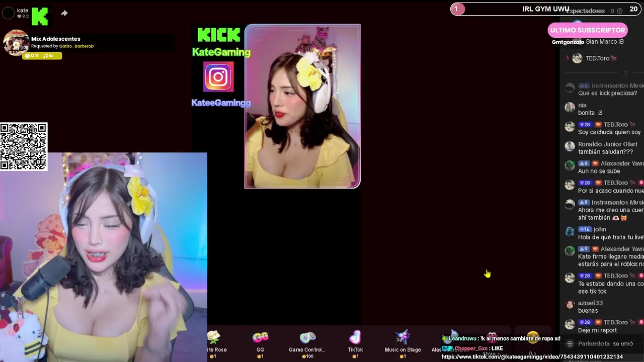Click the ULTIMO SUBSCRIPTOR pink badge
Image resolution: width=644 pixels, height=362 pixels.
[x=588, y=30]
